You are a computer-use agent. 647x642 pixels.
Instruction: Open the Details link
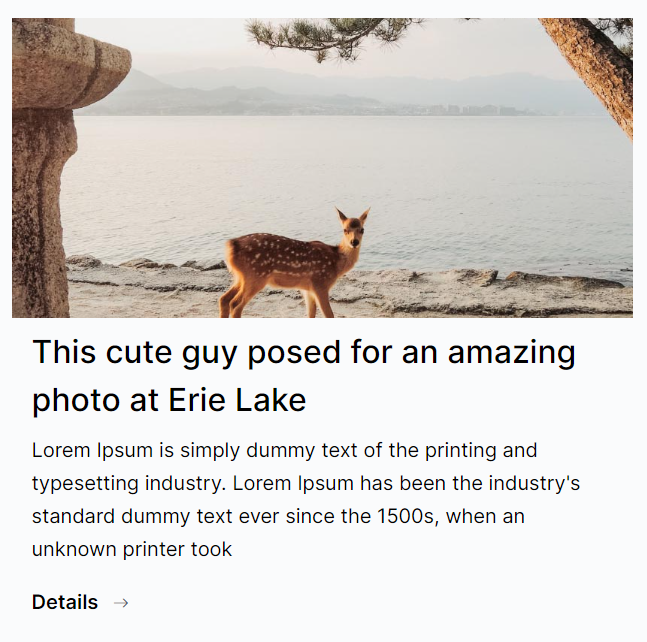pos(65,603)
